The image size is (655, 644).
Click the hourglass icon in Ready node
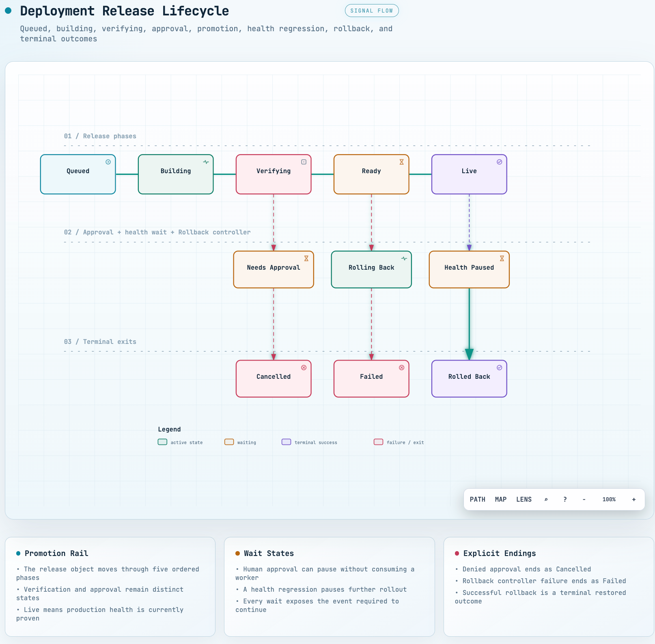click(x=402, y=162)
